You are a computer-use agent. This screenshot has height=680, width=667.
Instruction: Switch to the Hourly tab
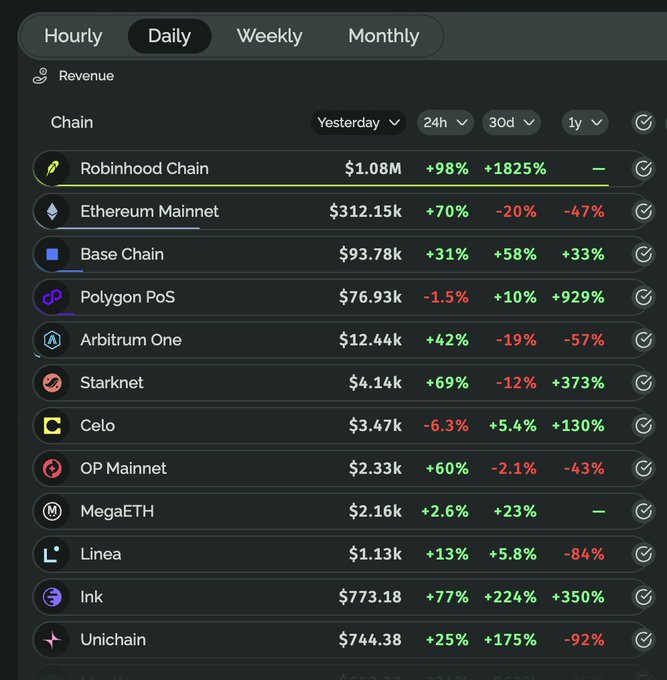click(73, 36)
